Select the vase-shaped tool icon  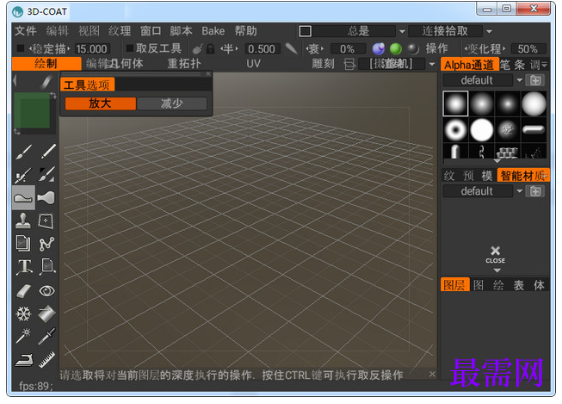[x=47, y=198]
